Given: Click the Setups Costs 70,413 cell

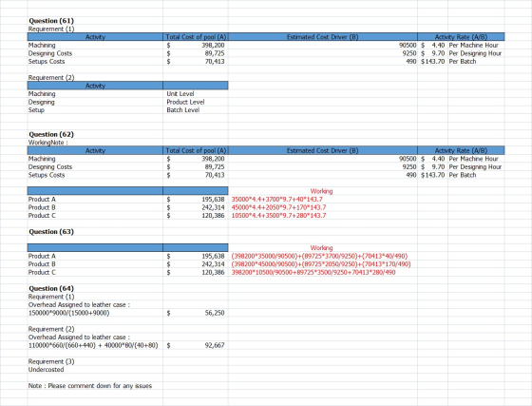Looking at the screenshot, I should coord(196,62).
